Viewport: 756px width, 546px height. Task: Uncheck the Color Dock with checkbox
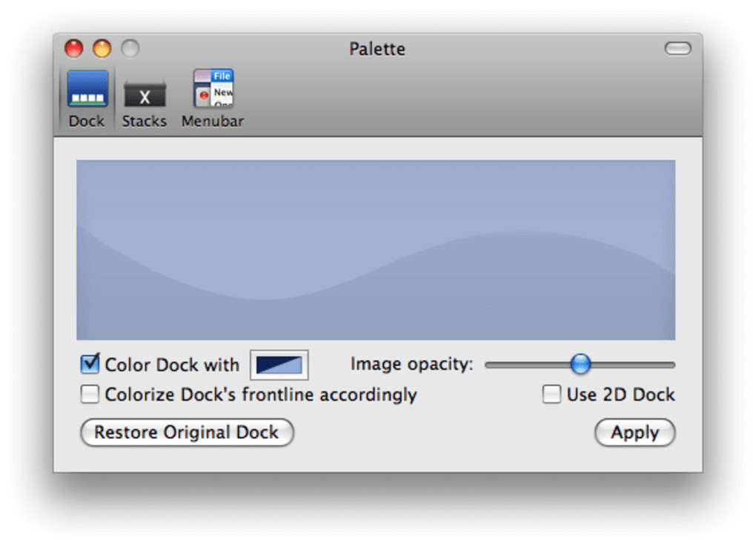click(x=90, y=364)
